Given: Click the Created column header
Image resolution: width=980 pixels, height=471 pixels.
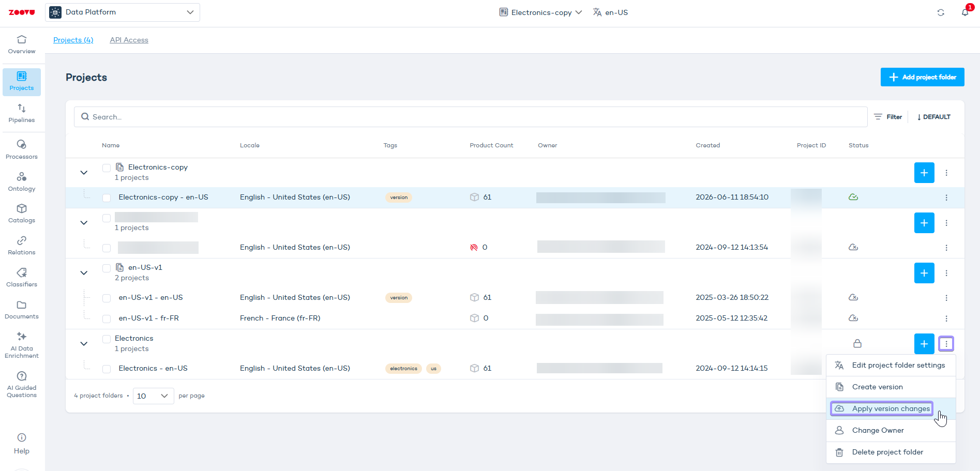Looking at the screenshot, I should point(708,145).
